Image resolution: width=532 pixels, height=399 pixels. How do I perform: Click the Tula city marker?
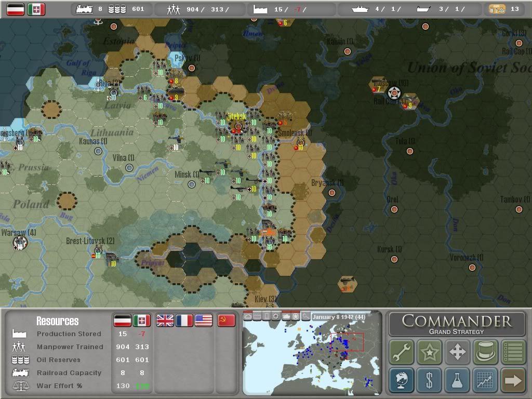point(410,151)
